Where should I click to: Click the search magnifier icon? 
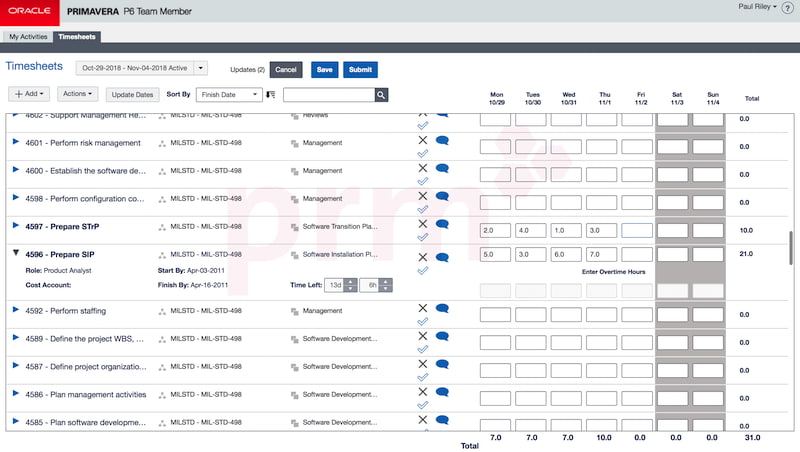[x=381, y=95]
